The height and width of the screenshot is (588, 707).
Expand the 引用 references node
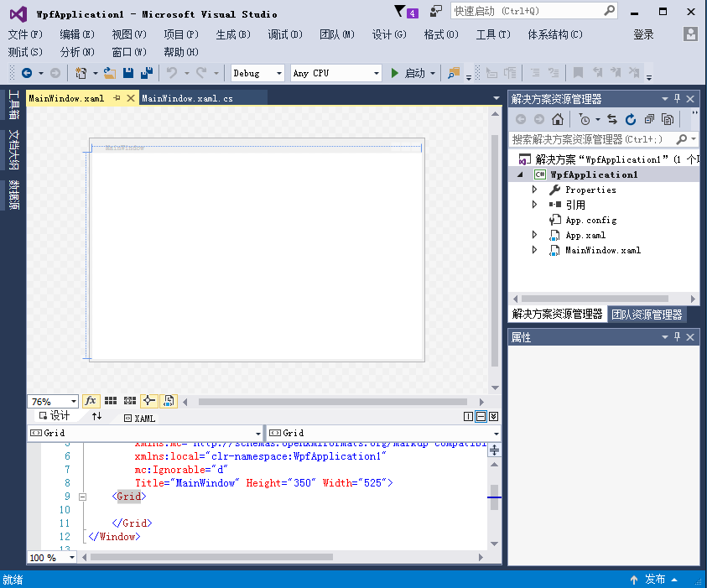coord(535,205)
